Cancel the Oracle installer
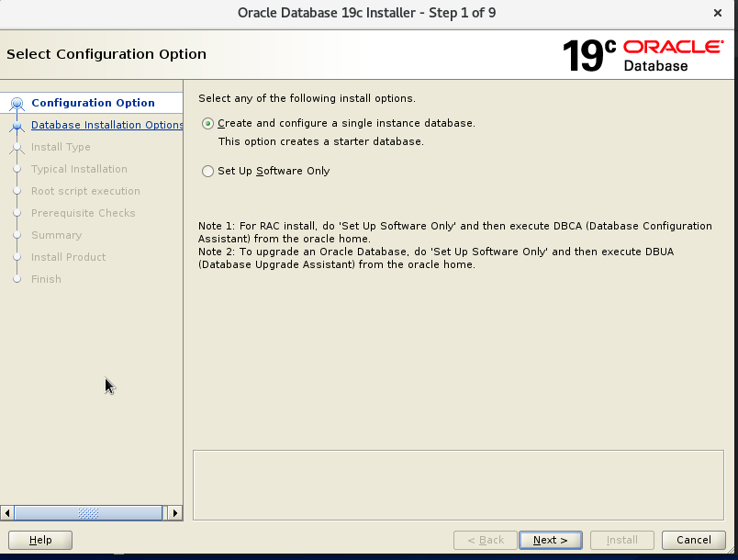The image size is (738, 560). pos(693,540)
